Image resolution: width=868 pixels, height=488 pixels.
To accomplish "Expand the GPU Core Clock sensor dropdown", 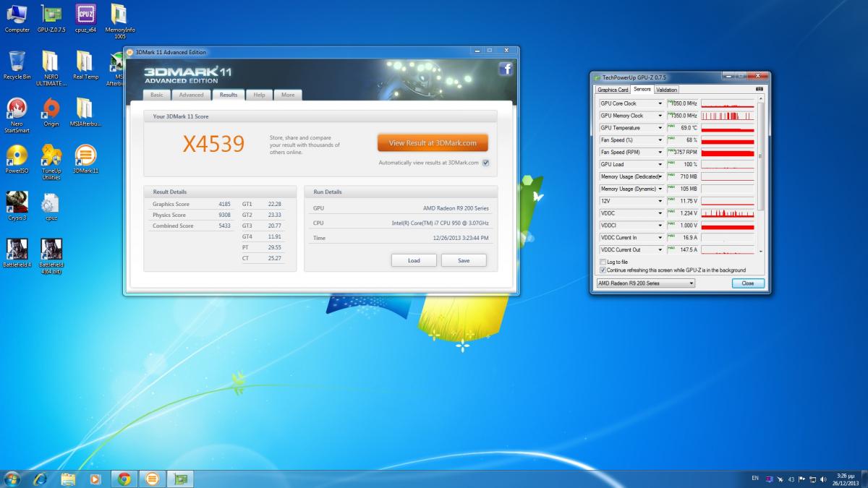I will (x=660, y=103).
